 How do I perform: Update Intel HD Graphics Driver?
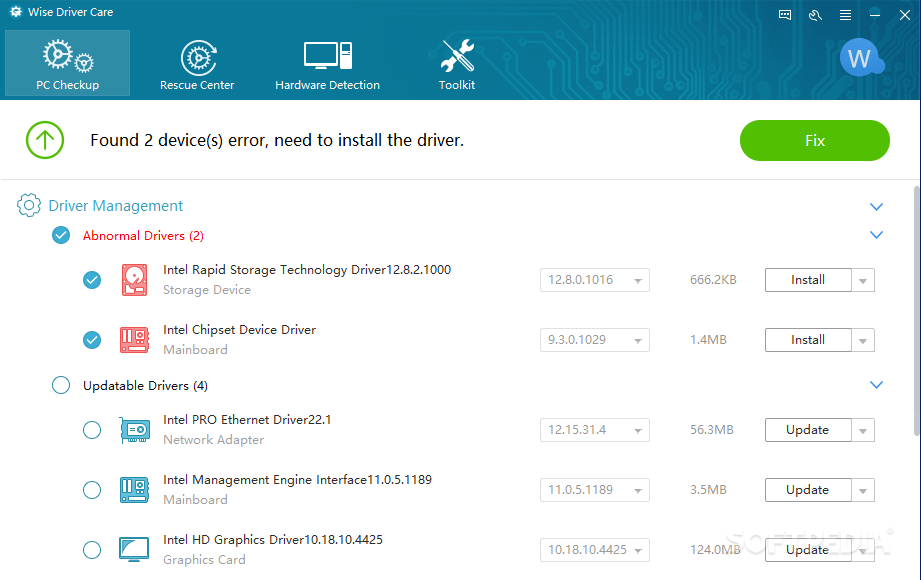pos(808,550)
